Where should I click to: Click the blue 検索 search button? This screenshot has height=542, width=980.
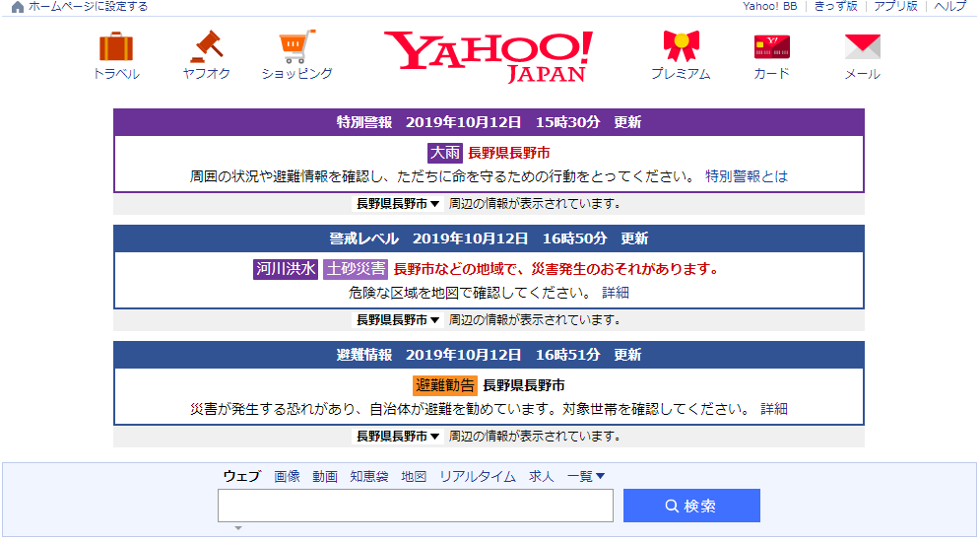click(691, 506)
